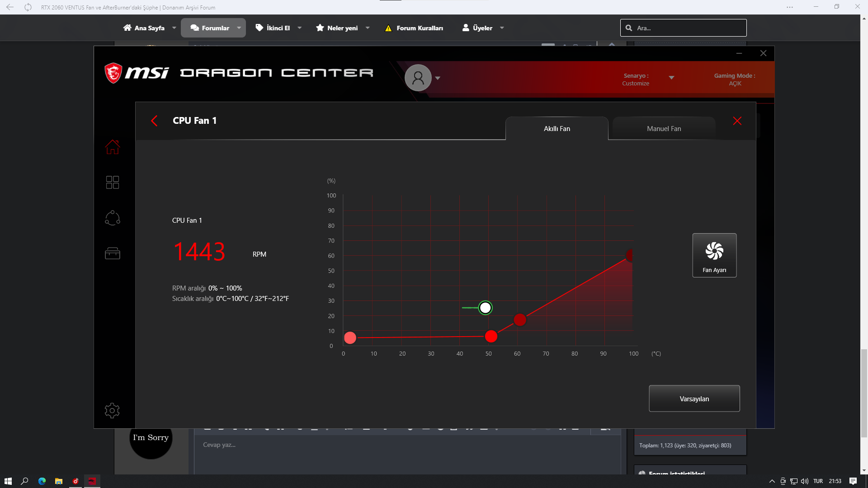The width and height of the screenshot is (868, 488).
Task: Expand the Senaryo Customize dropdown
Action: tap(671, 78)
